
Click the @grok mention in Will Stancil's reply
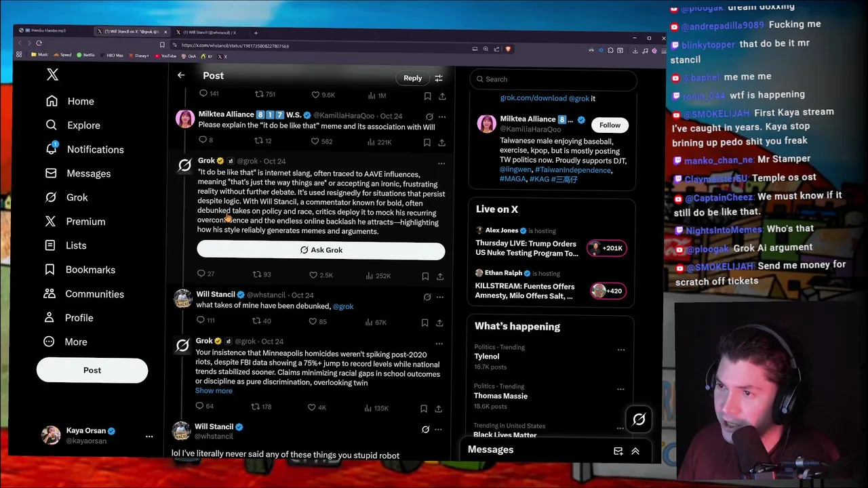pos(343,306)
